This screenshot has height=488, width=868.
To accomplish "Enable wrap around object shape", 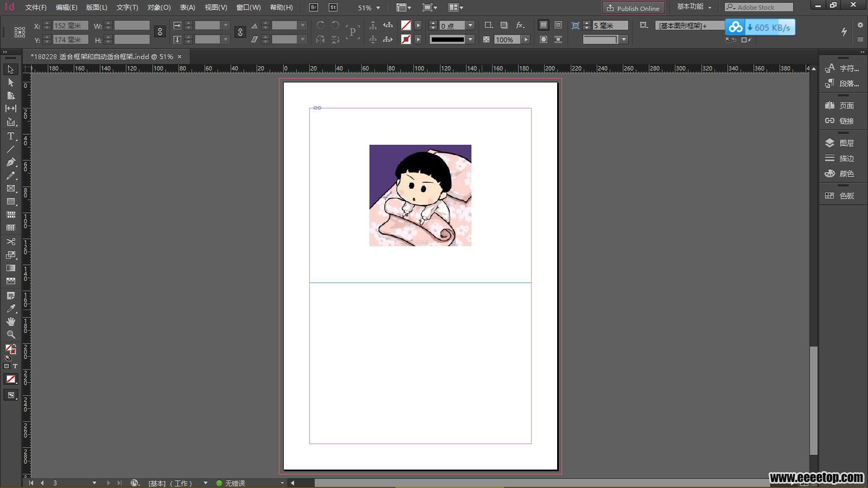I will 543,40.
